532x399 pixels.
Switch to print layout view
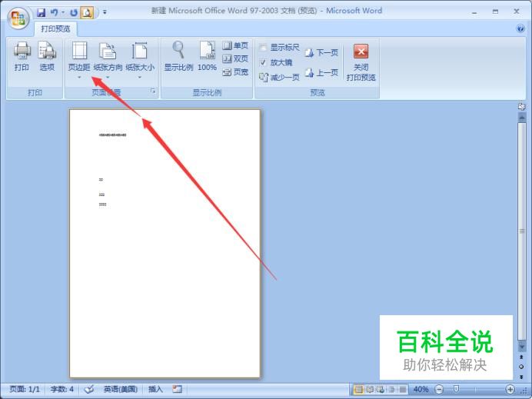(x=358, y=389)
